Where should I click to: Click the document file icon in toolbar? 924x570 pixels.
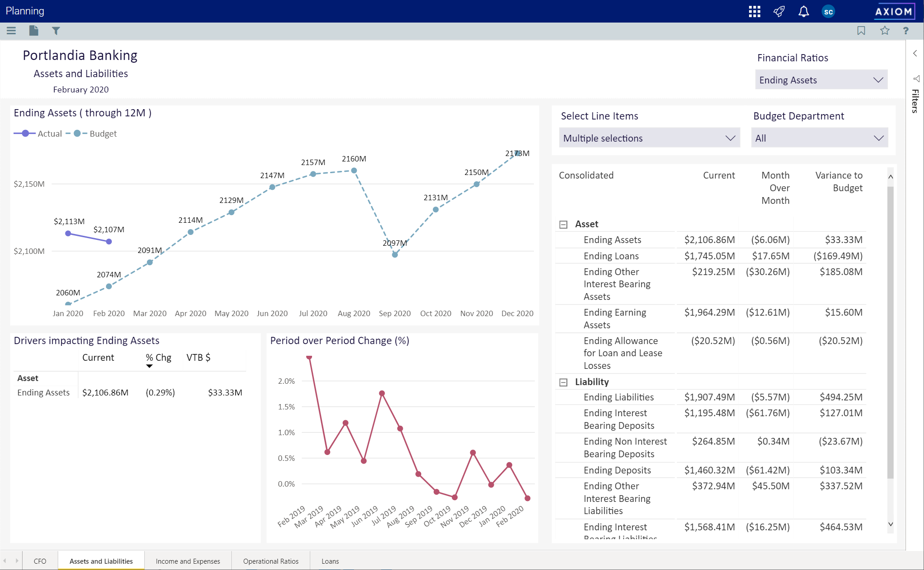34,31
